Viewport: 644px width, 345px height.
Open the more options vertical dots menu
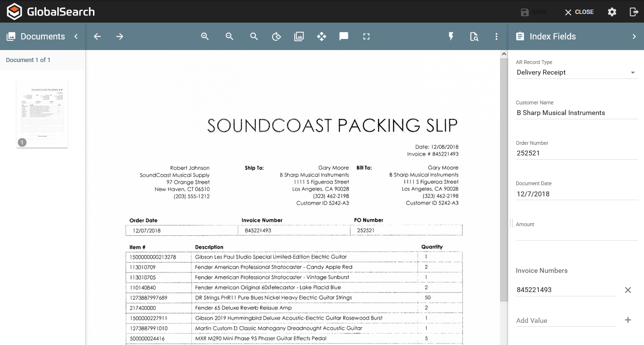(x=497, y=37)
